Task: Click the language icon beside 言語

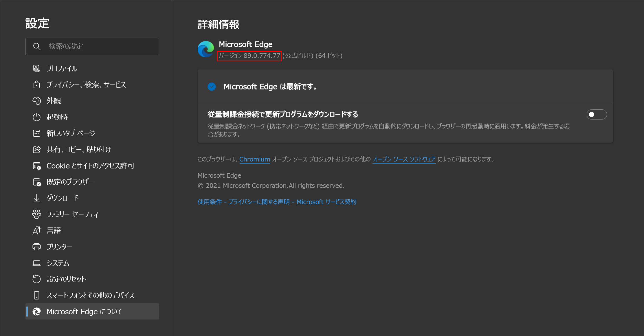Action: (x=36, y=231)
